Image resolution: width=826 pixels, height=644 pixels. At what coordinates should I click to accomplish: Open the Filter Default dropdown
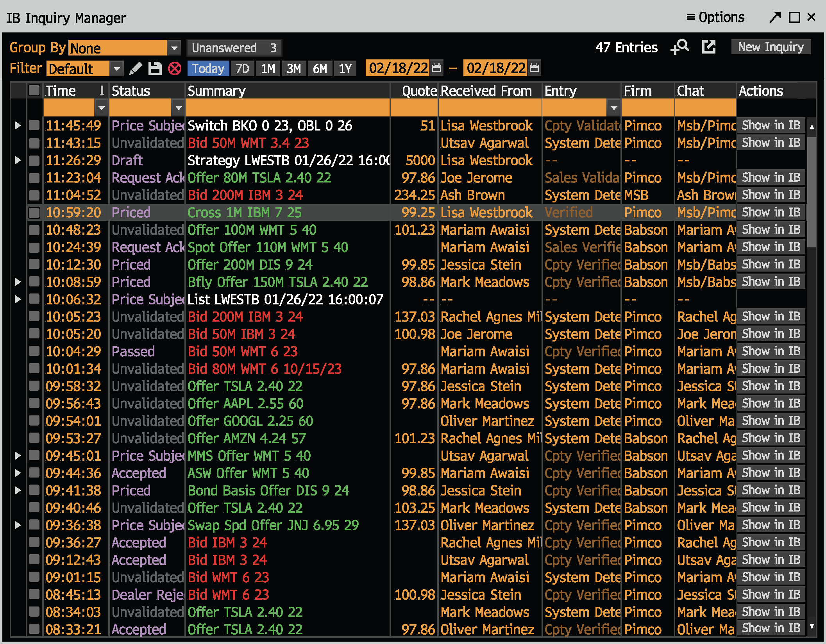[85, 69]
